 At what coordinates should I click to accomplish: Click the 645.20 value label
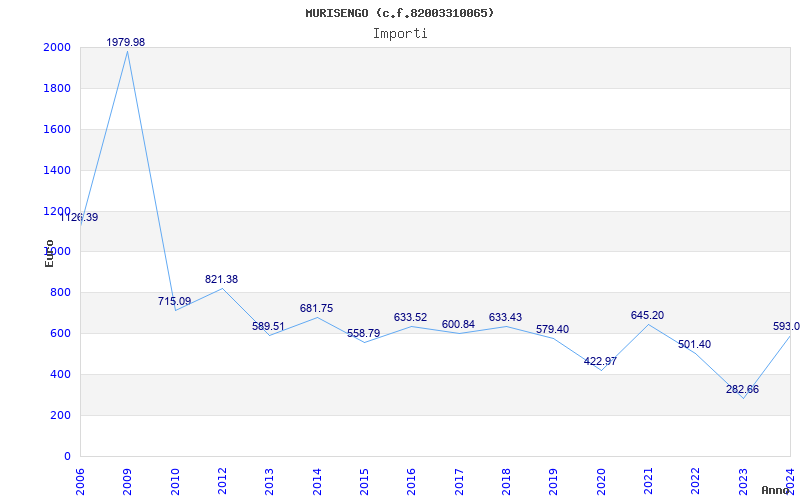click(x=647, y=315)
